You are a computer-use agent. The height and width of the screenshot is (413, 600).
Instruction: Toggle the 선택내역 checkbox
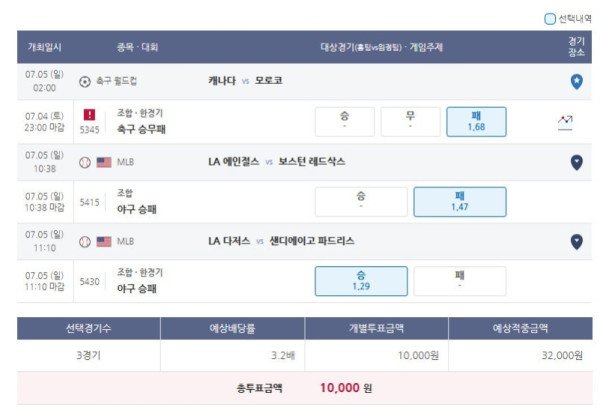[549, 19]
